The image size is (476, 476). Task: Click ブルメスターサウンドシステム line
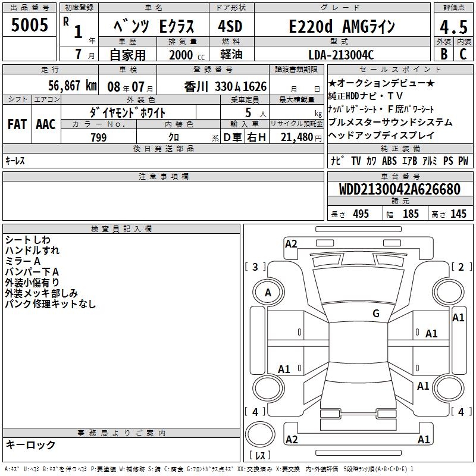[390, 122]
